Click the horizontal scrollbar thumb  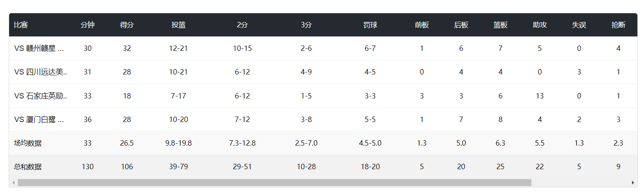pos(274,183)
